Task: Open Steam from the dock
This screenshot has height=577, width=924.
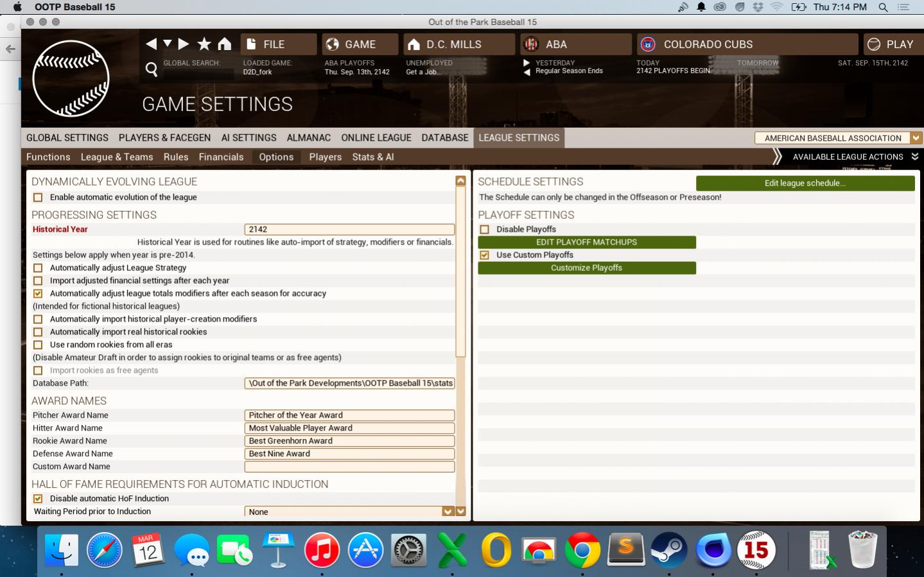Action: [x=668, y=551]
